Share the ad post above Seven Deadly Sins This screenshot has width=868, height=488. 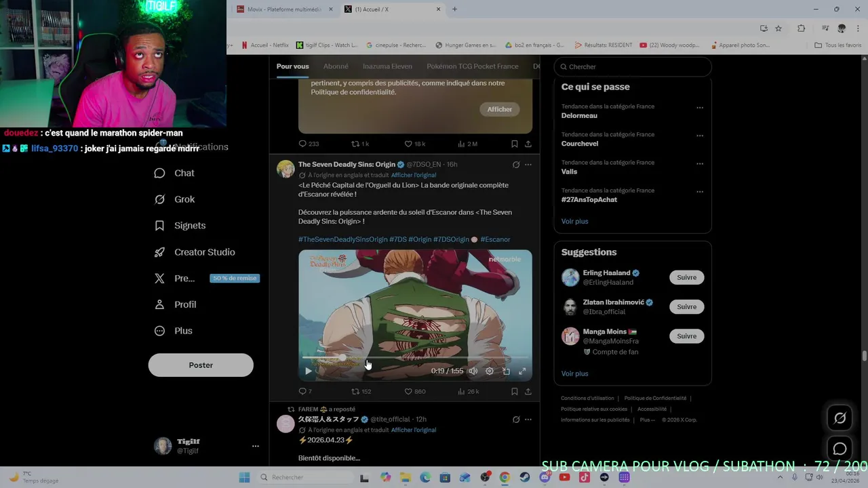coord(528,144)
